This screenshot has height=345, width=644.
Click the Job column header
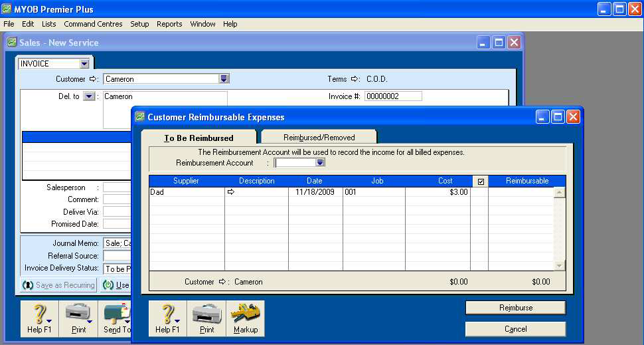[x=378, y=181]
